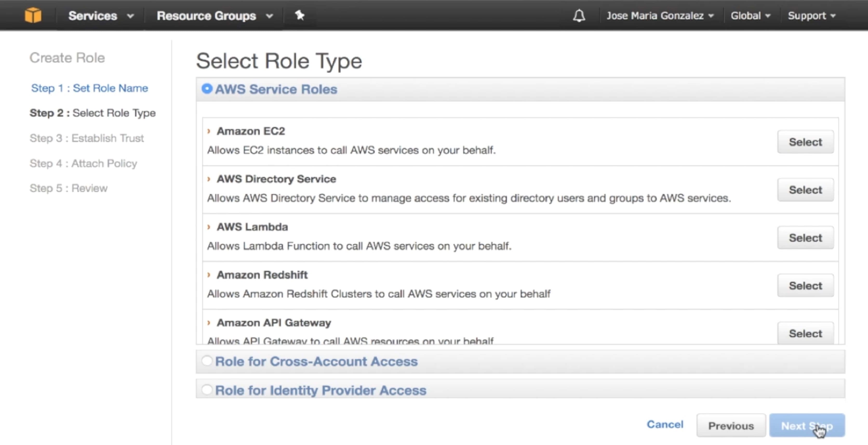Click the AWS Directory Service role title
Image resolution: width=868 pixels, height=445 pixels.
point(276,179)
